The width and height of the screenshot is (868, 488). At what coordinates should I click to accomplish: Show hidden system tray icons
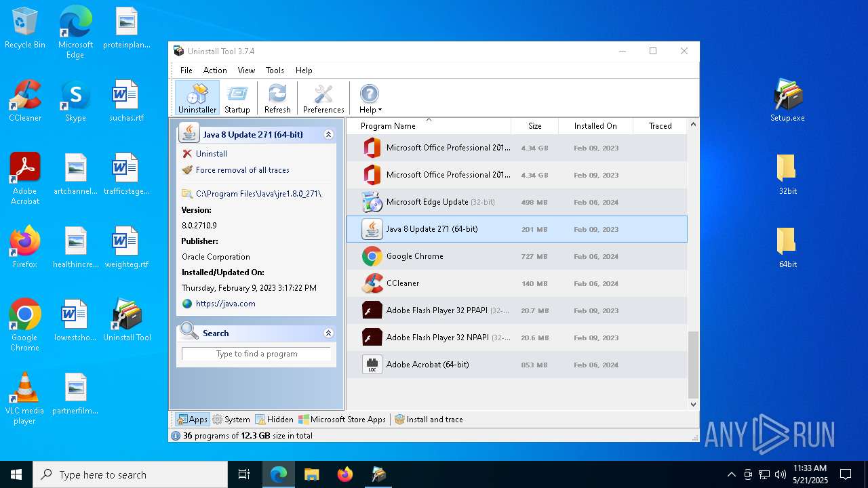click(731, 474)
